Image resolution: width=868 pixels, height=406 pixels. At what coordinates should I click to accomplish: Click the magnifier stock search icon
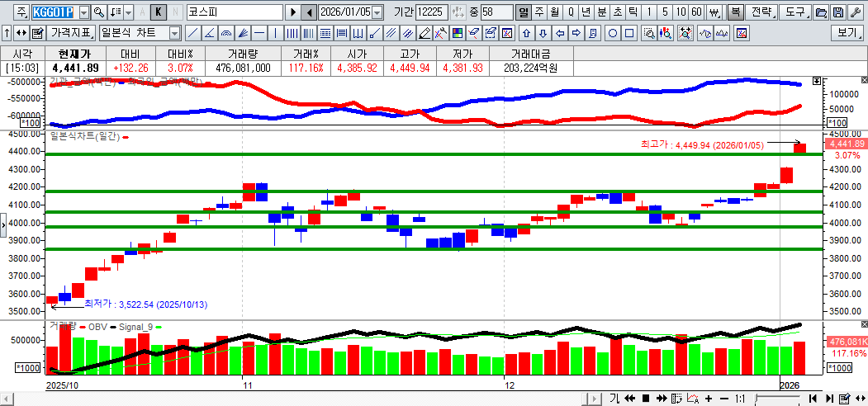pos(99,12)
